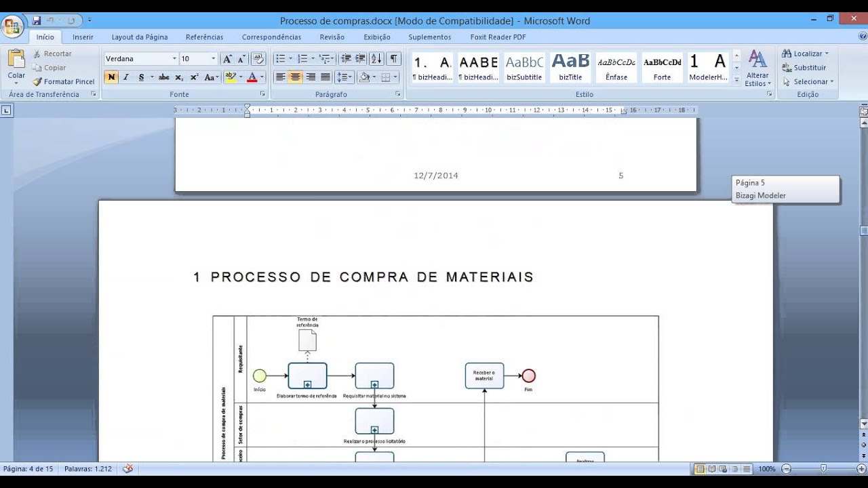The width and height of the screenshot is (868, 488).
Task: Open font size 10 dropdown
Action: [x=213, y=59]
